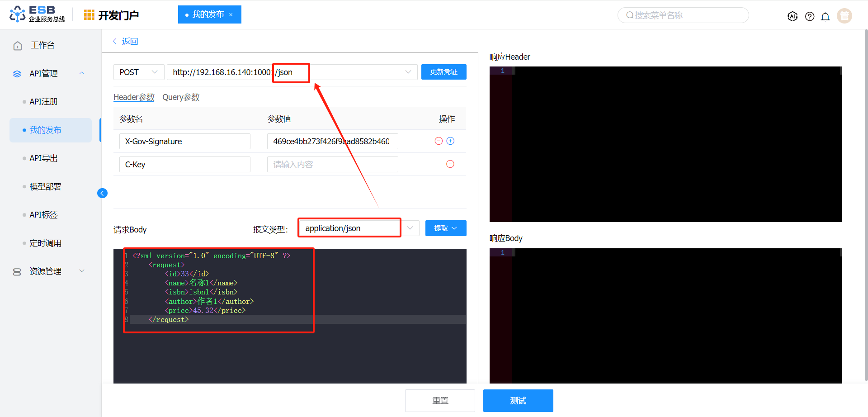Open the help question mark icon
The height and width of the screenshot is (417, 868).
[x=810, y=16]
